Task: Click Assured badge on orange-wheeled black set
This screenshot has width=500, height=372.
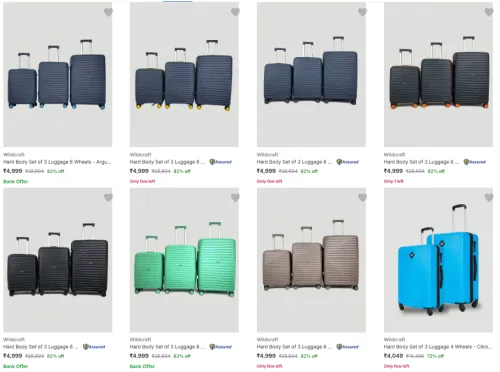Action: pyautogui.click(x=474, y=162)
